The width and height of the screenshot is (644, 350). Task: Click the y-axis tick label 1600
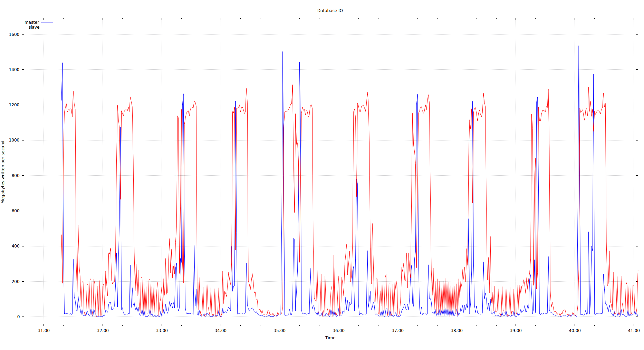[14, 35]
